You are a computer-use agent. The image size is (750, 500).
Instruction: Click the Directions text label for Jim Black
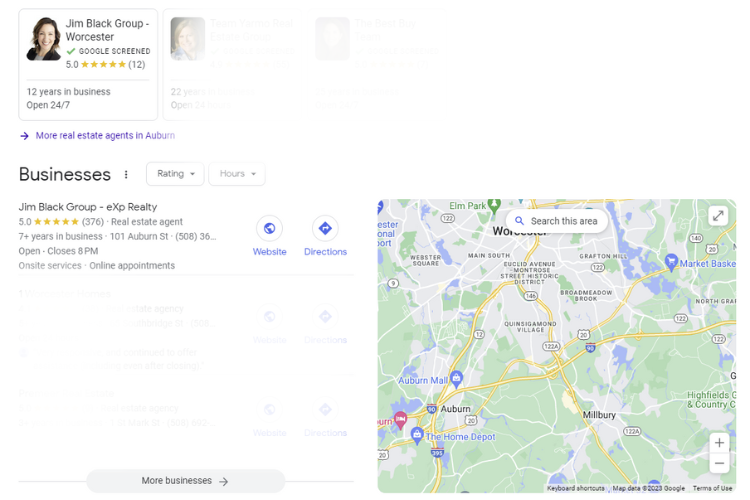325,252
